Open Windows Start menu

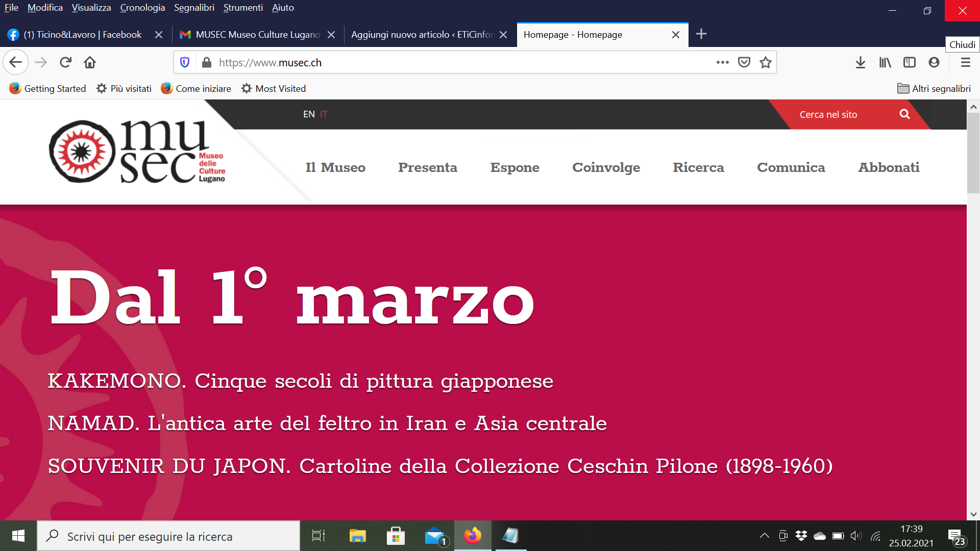point(18,536)
